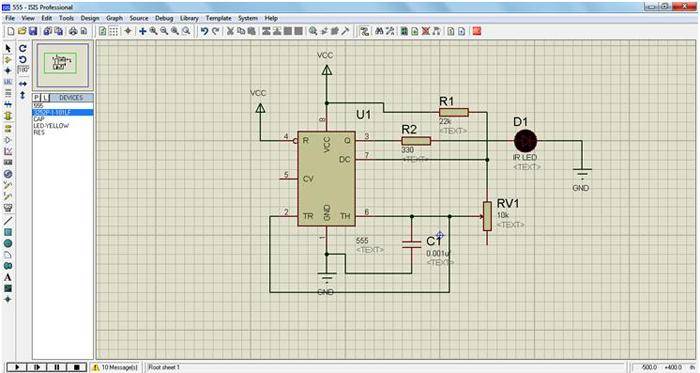Toggle the grid display icon
Screen dimensions: 700x373
pos(114,31)
